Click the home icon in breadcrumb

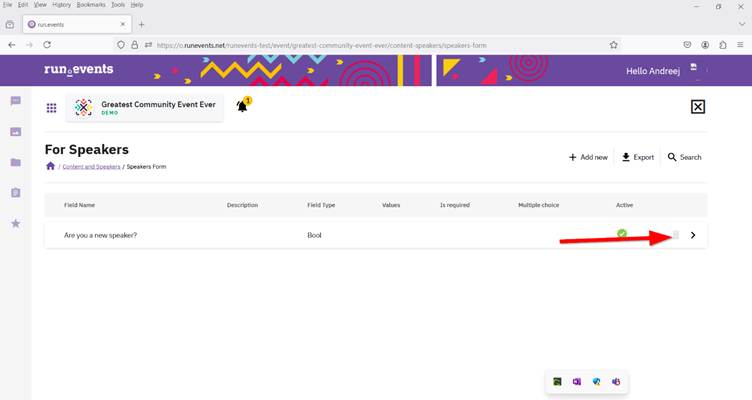coord(50,166)
